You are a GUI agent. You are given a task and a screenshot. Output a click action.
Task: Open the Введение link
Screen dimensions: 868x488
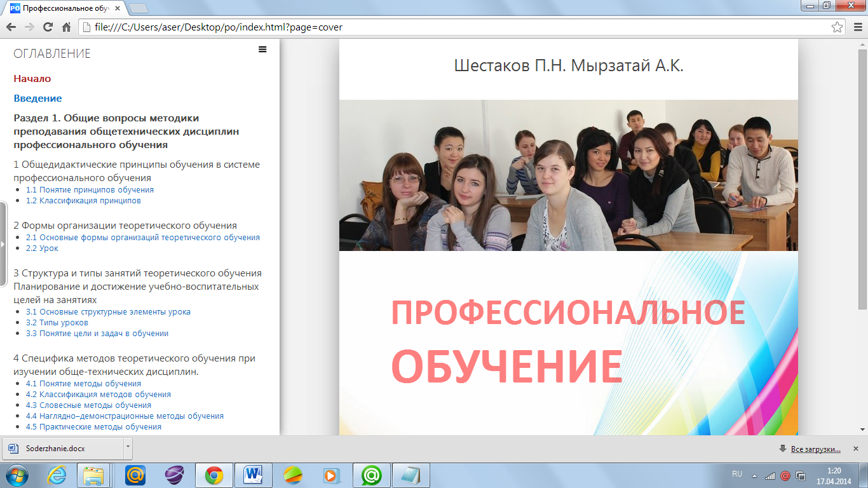pyautogui.click(x=37, y=98)
